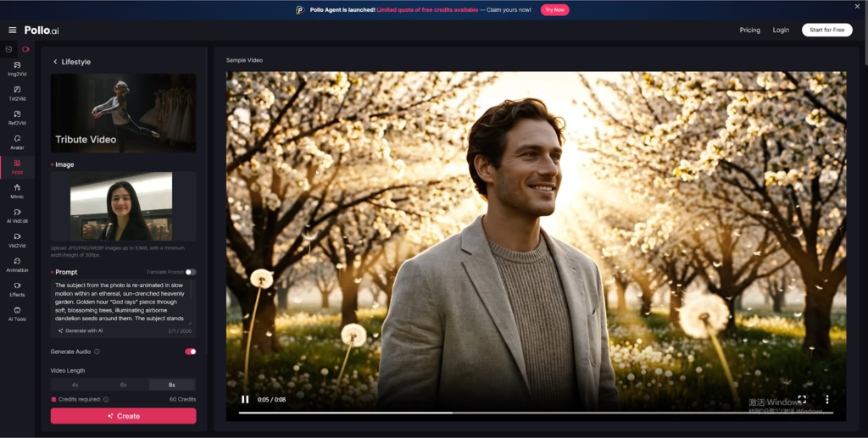Open AI Tools from the sidebar

[17, 313]
